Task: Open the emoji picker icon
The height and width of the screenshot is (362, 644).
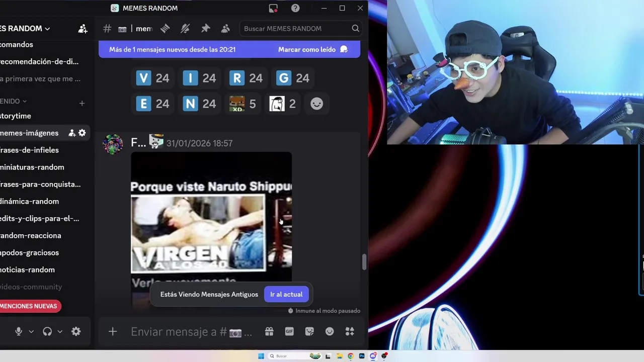Action: click(x=330, y=331)
